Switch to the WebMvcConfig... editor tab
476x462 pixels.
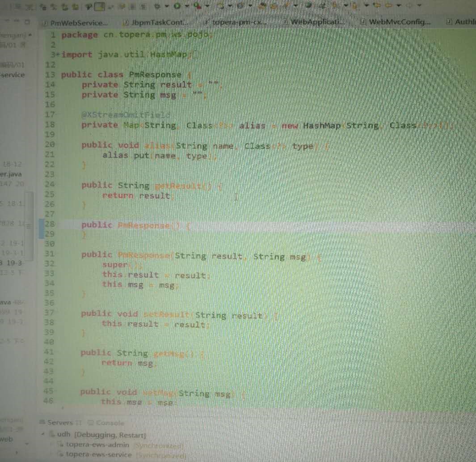396,22
